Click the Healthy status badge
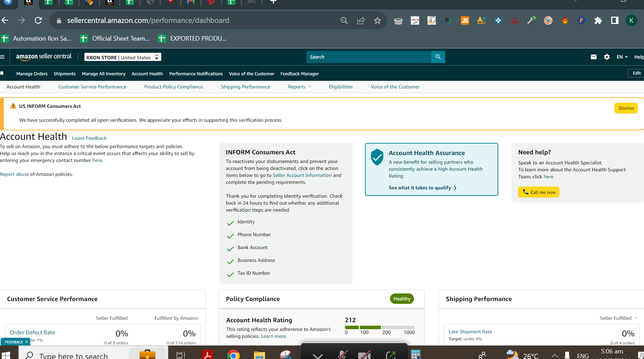 402,299
